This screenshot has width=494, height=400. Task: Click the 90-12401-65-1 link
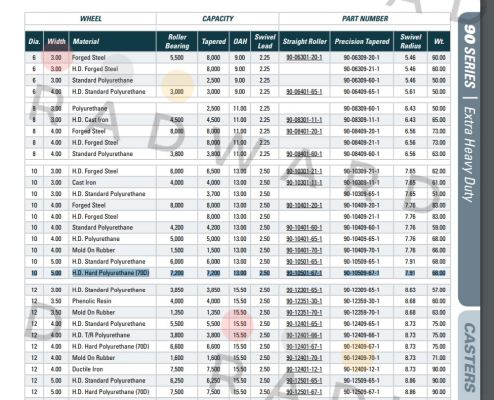click(x=304, y=324)
